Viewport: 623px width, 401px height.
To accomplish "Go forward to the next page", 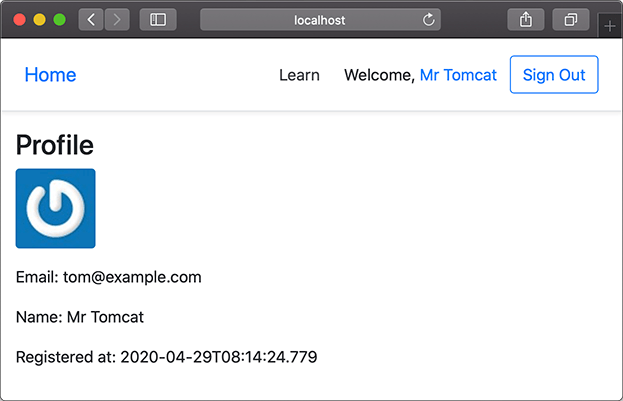I will click(117, 19).
